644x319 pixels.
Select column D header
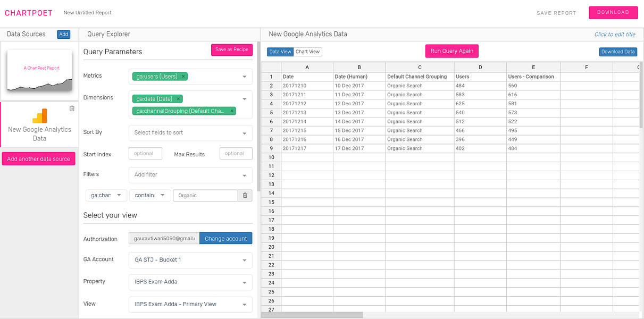tap(480, 68)
